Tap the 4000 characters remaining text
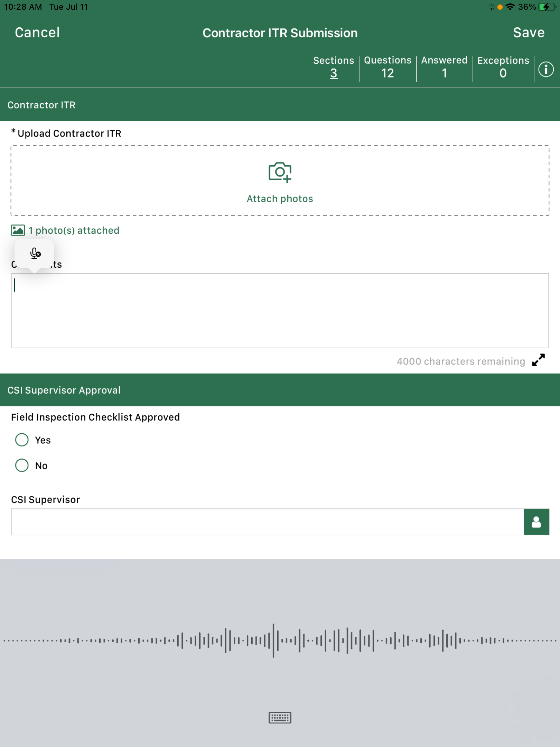560x747 pixels. [461, 361]
